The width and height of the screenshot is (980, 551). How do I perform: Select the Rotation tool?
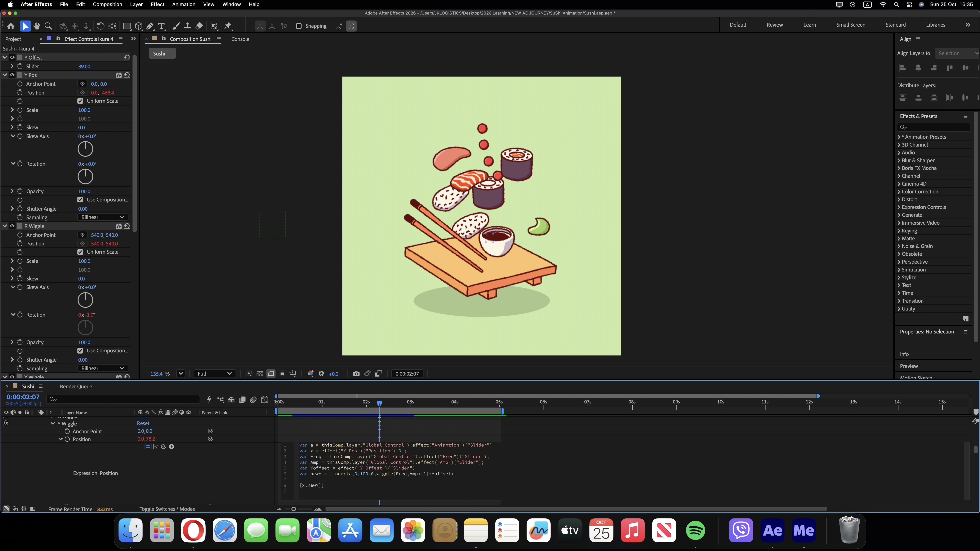(x=100, y=26)
